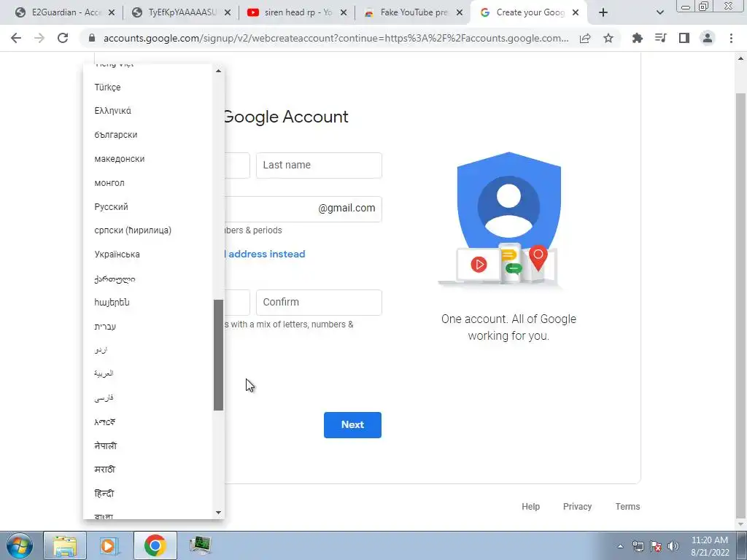The width and height of the screenshot is (747, 560).
Task: Open the media control icon in toolbar
Action: (661, 38)
